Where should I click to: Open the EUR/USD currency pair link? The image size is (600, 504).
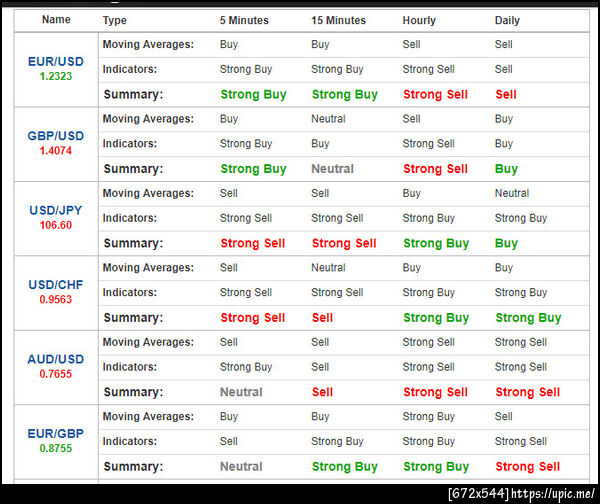pos(56,62)
